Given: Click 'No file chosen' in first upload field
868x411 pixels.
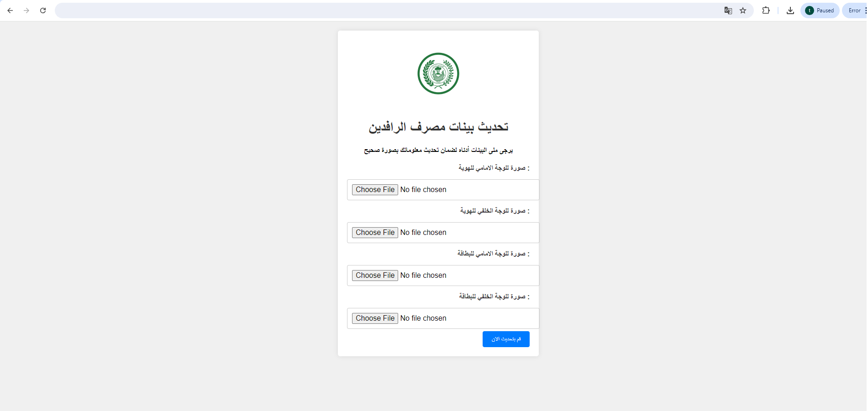Looking at the screenshot, I should (423, 190).
